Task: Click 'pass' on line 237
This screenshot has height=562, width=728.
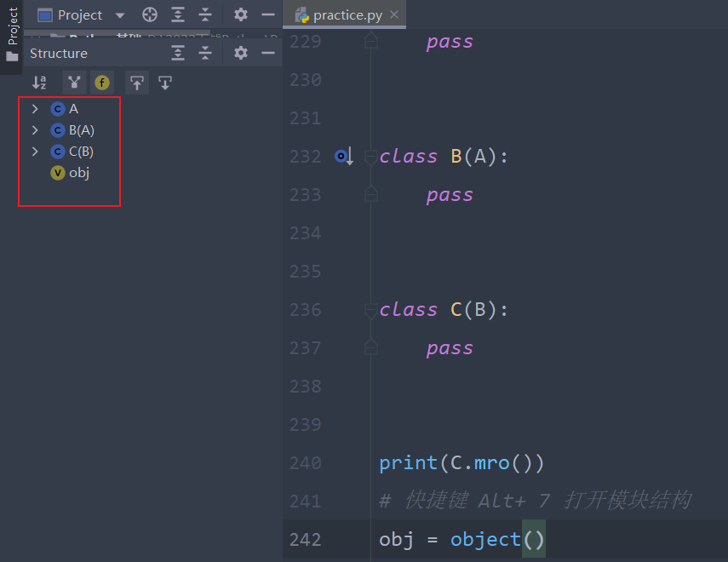Action: coord(450,348)
